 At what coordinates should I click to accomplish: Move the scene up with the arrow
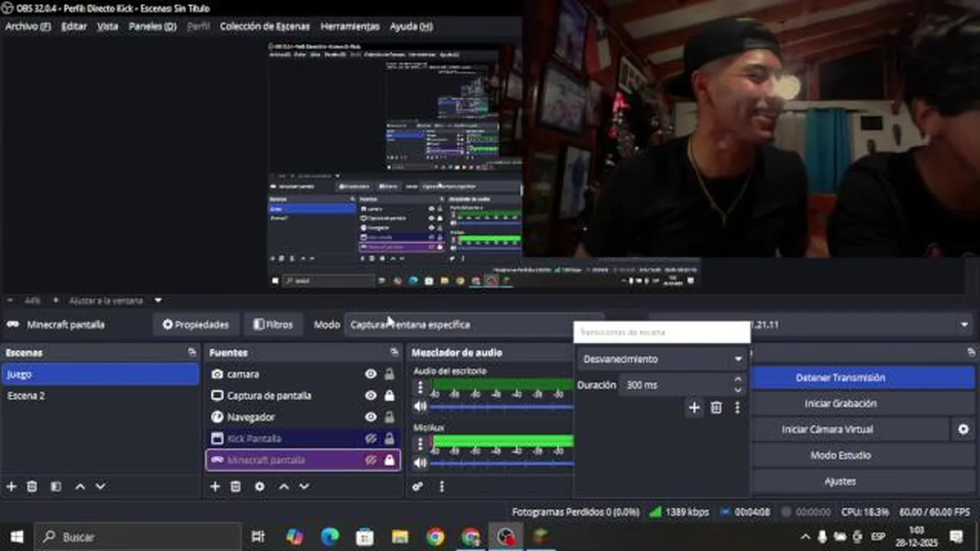click(80, 487)
